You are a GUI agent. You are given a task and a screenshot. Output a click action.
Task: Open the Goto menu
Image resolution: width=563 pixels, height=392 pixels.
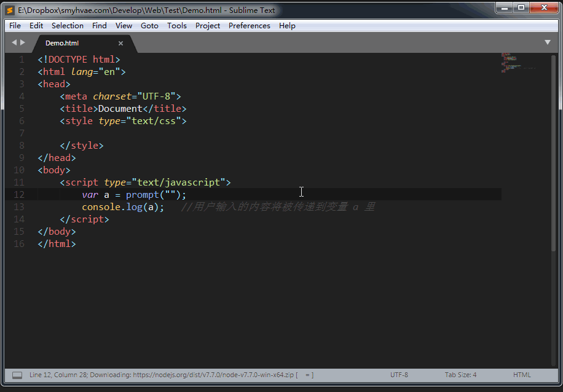[149, 25]
